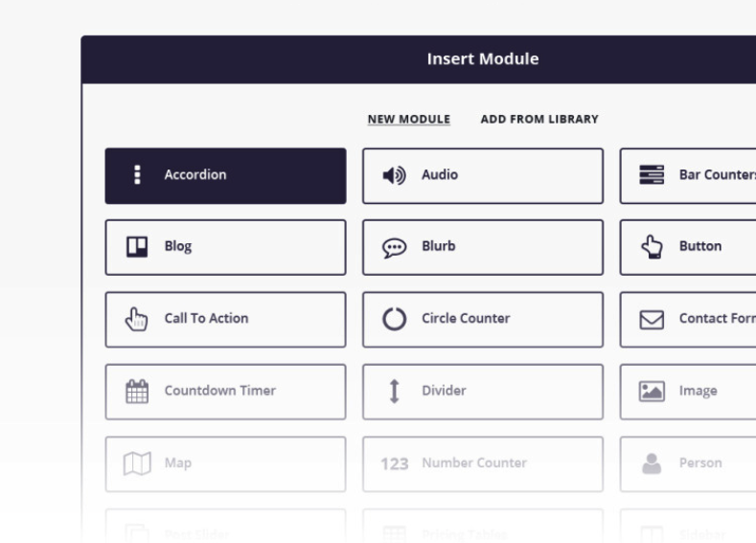Image resolution: width=756 pixels, height=543 pixels.
Task: Click the Blurb speech bubble icon
Action: tap(394, 247)
